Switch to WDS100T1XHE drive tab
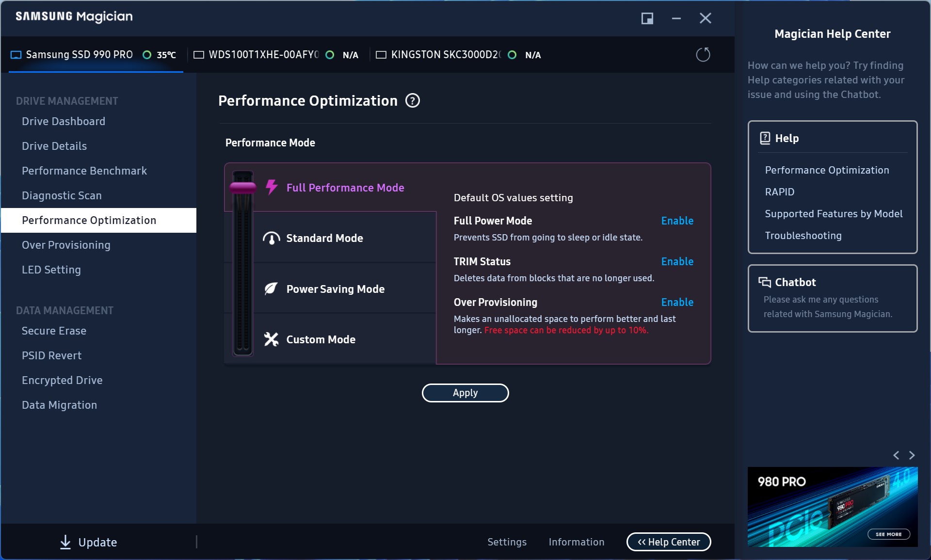Image resolution: width=931 pixels, height=560 pixels. (x=263, y=55)
